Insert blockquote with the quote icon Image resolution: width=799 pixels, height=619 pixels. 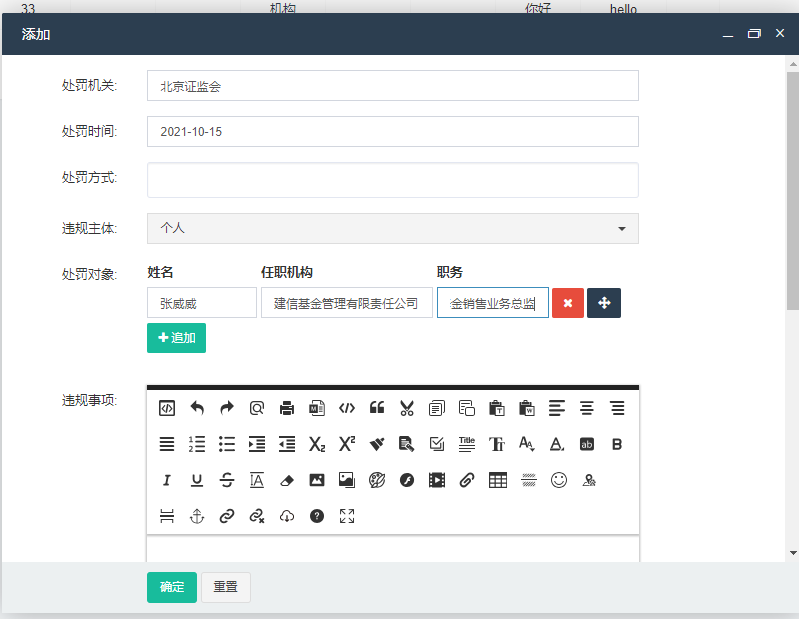point(377,407)
